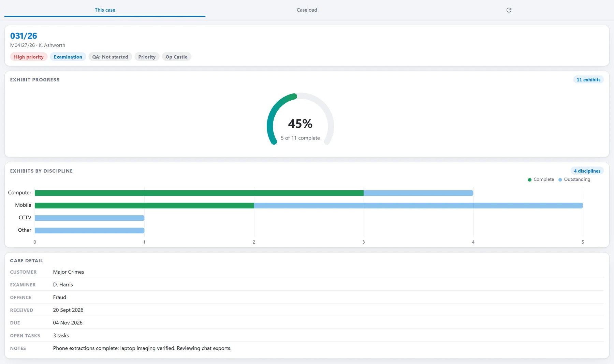Click the 'Major Crimes' customer value
Image resolution: width=614 pixels, height=364 pixels.
click(69, 272)
